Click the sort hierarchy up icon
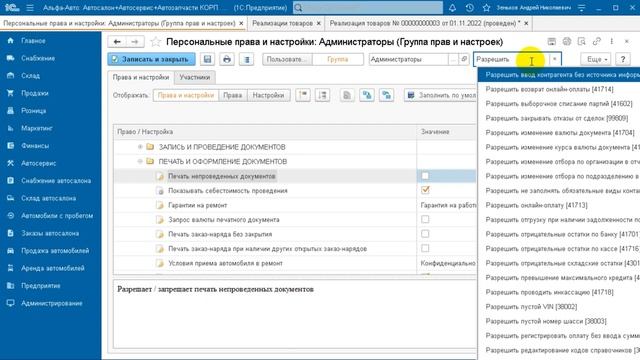This screenshot has width=640, height=360. [303, 95]
